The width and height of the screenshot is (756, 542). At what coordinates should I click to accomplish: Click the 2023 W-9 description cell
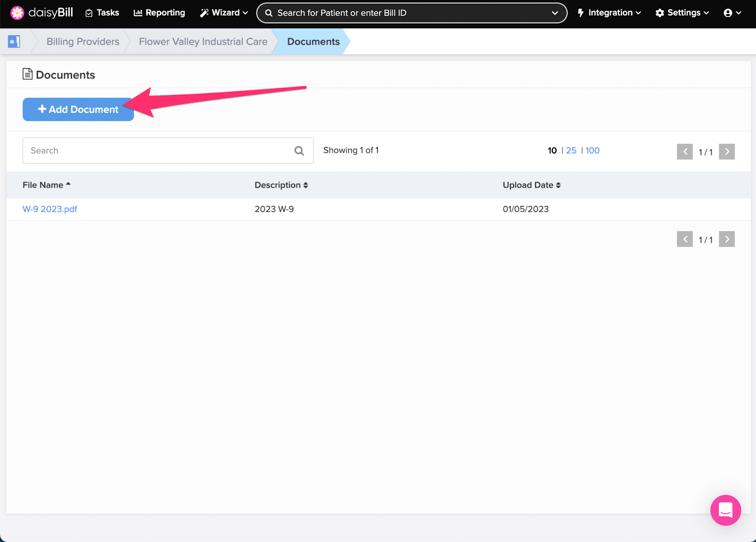[x=274, y=209]
